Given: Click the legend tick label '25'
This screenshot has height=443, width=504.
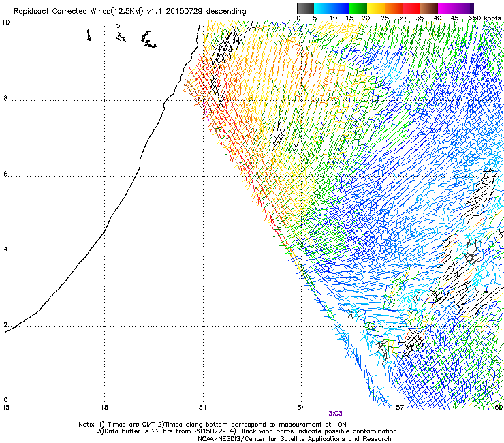Looking at the screenshot, I should point(385,18).
